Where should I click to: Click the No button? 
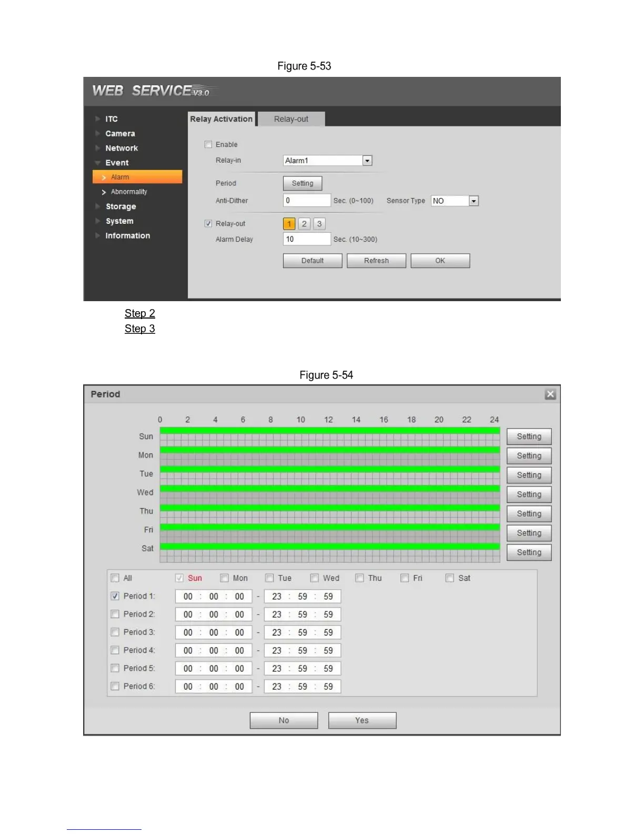284,720
